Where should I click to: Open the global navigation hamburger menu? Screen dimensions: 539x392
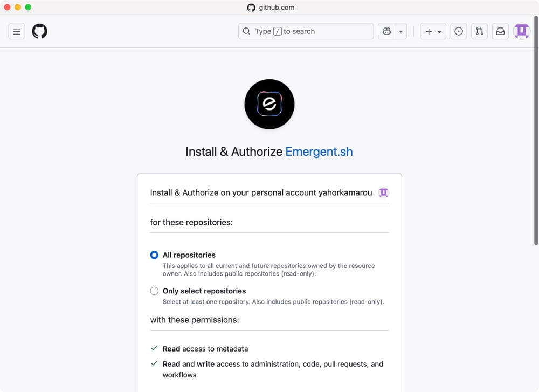16,31
